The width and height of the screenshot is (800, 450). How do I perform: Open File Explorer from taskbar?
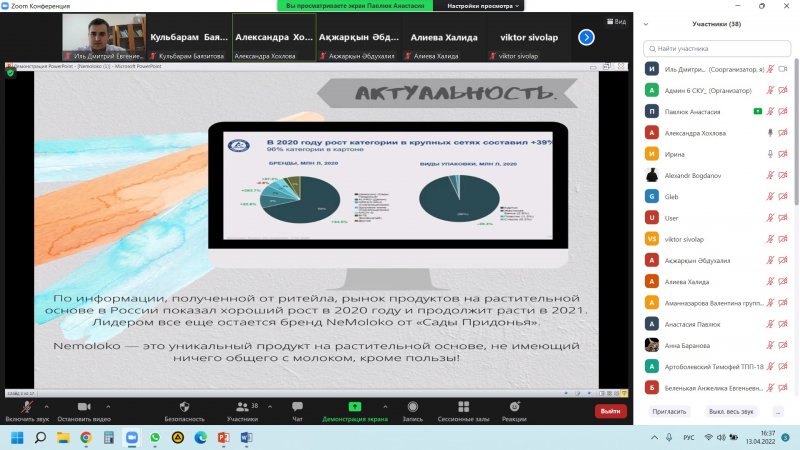pos(63,438)
